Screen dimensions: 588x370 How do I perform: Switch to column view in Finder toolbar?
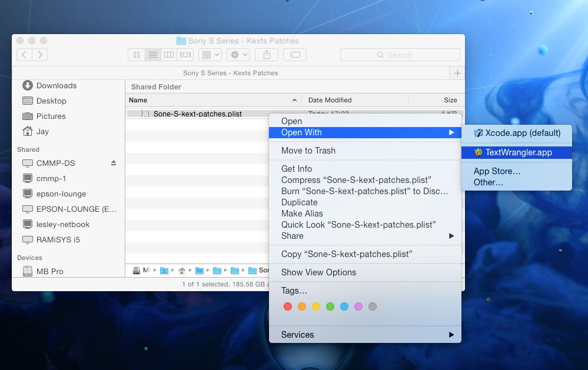[x=169, y=55]
